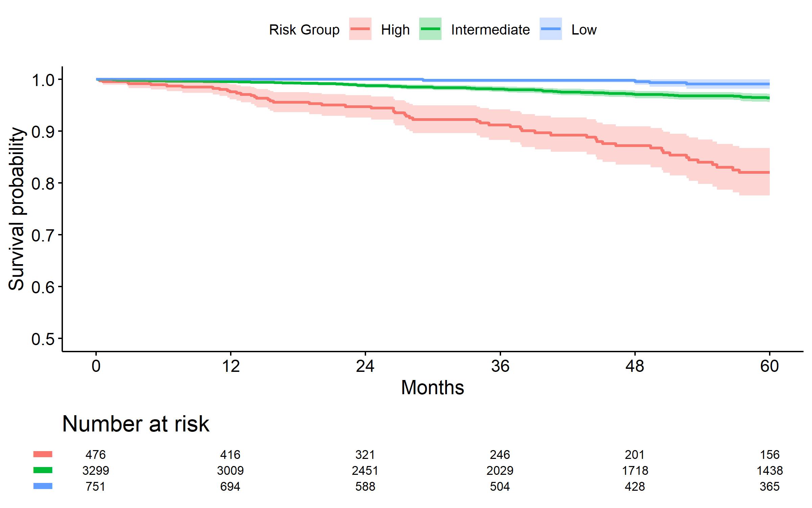Click the green row marker in risk table
The height and width of the screenshot is (508, 812).
pyautogui.click(x=43, y=470)
